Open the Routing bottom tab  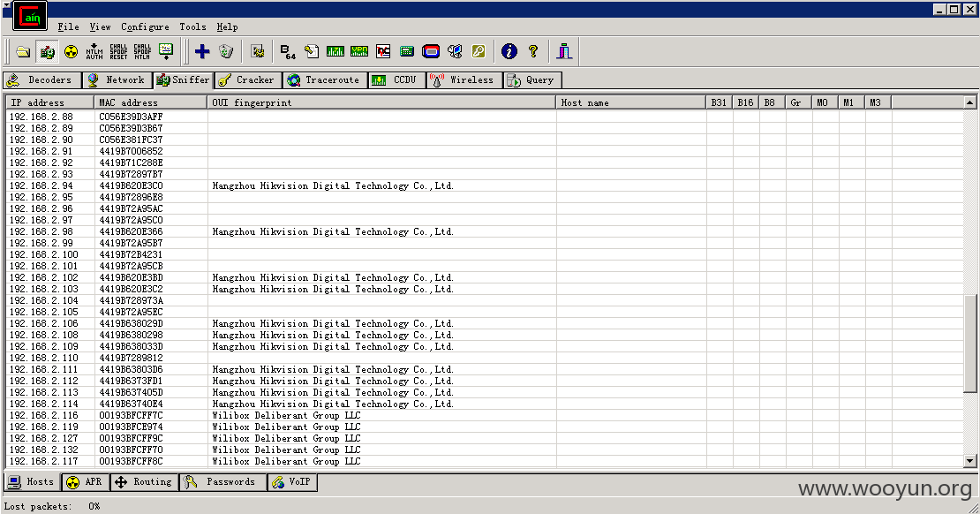pos(145,481)
